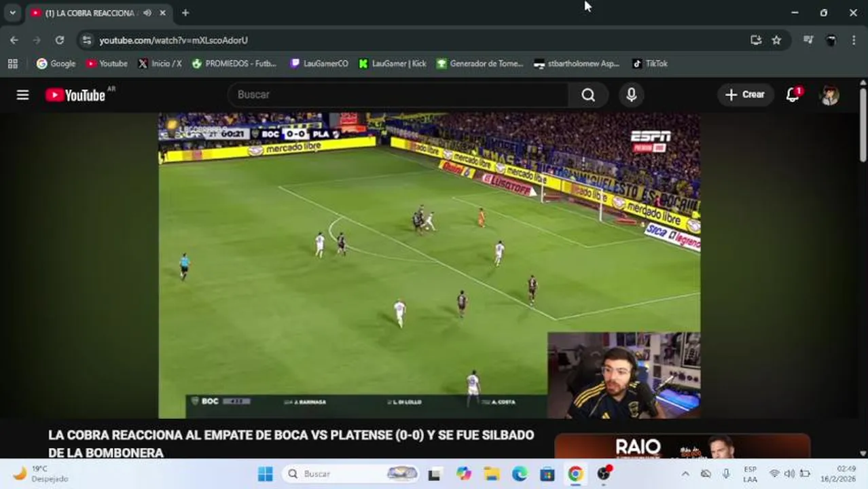Open the site information icon in the address bar
This screenshot has width=868, height=489.
(86, 40)
